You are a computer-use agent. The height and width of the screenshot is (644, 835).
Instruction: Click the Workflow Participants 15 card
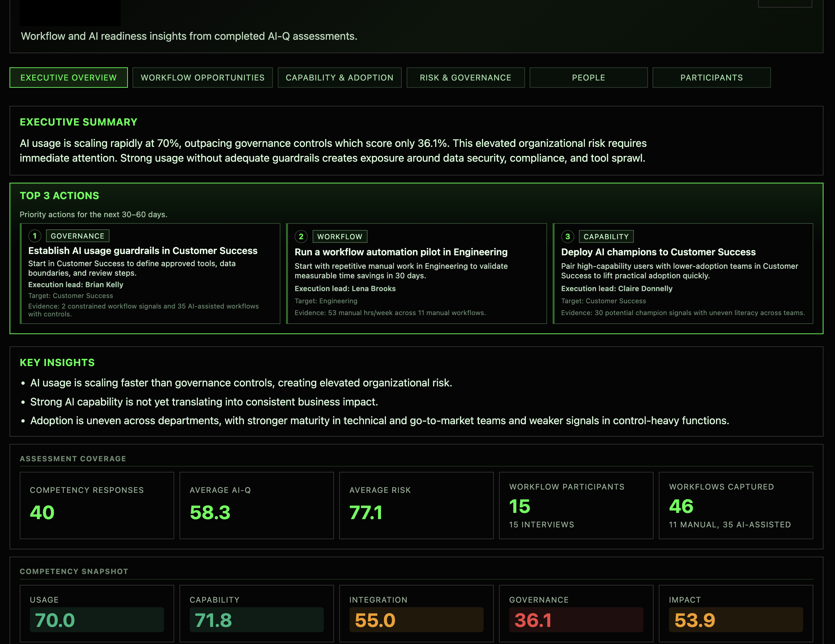point(576,506)
